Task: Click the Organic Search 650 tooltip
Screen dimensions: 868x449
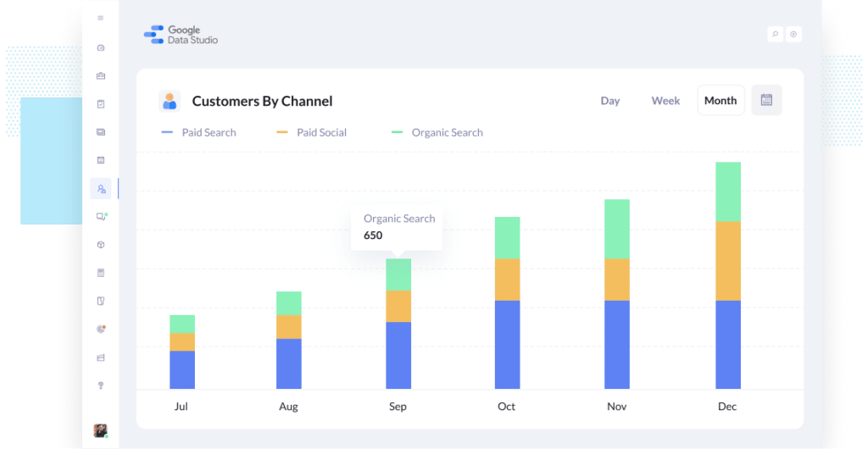Action: pos(397,227)
